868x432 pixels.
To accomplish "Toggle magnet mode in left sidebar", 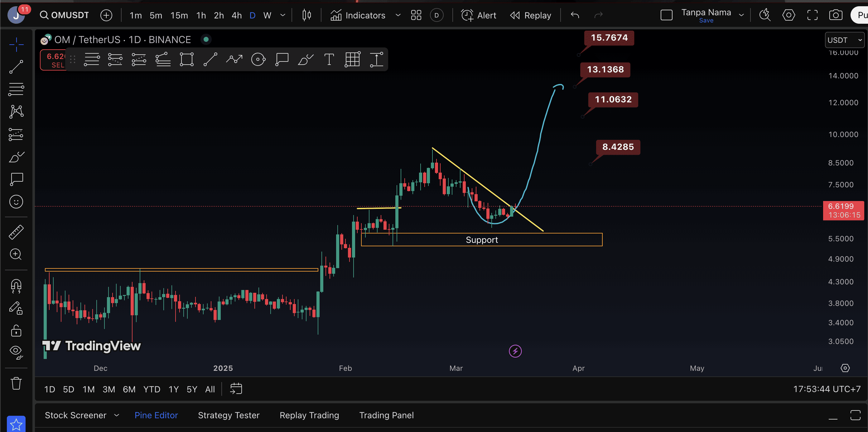I will point(16,286).
